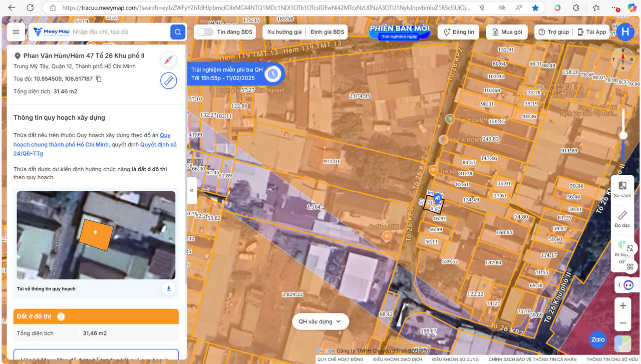Click the blue search magnifier button
This screenshot has height=364, width=641.
click(177, 32)
